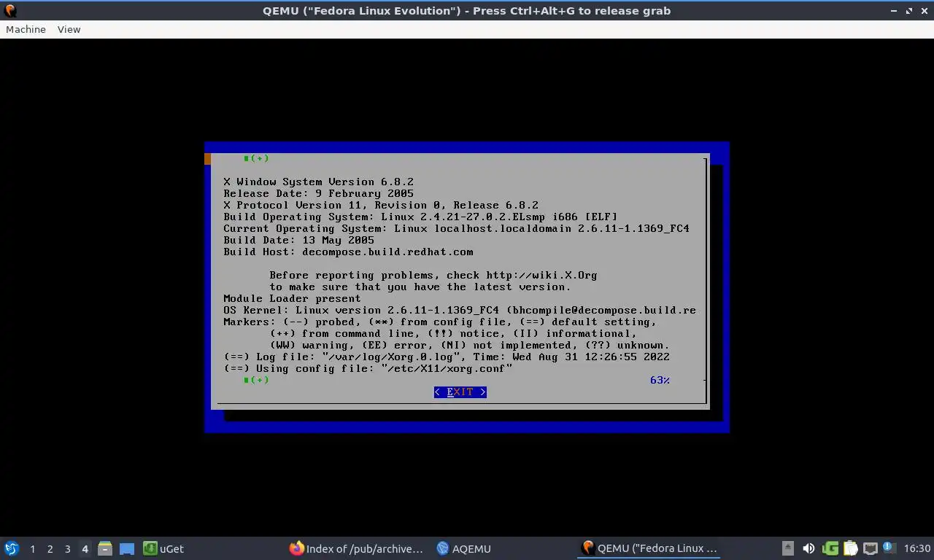Click the http://wiki.X.Org address text
The image size is (934, 560).
coord(541,275)
